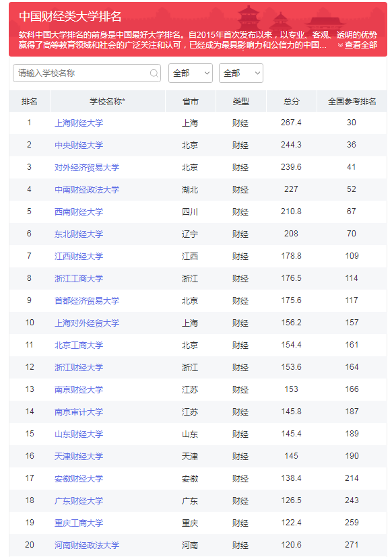392x557 pixels.
Task: Open 首都经济贸易大学 link
Action: click(87, 300)
